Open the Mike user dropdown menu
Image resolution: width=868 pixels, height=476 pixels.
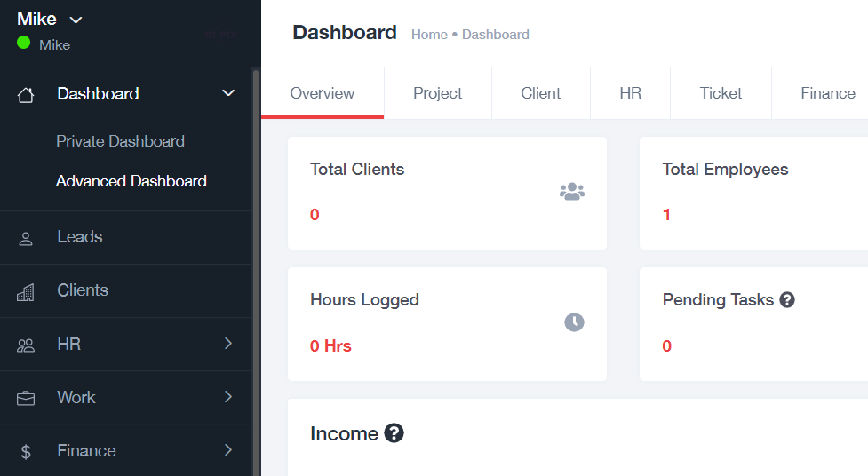click(x=76, y=20)
